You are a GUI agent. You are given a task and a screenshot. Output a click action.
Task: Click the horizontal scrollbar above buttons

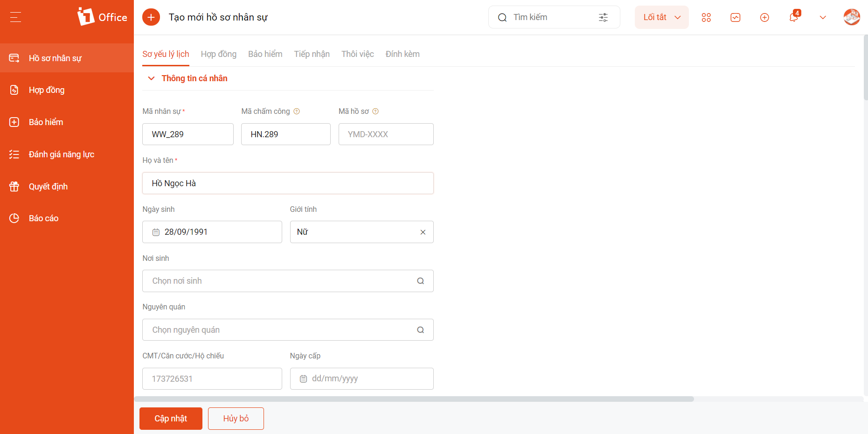(414, 399)
